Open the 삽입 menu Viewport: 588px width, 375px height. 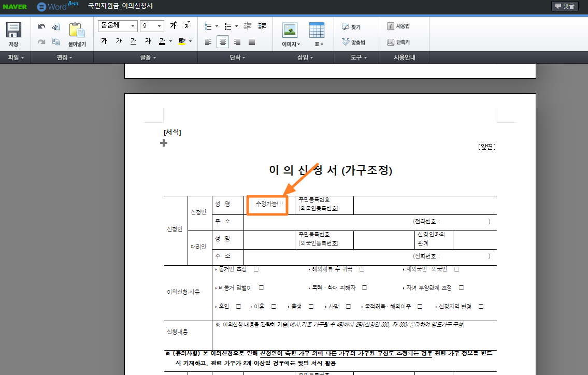305,57
